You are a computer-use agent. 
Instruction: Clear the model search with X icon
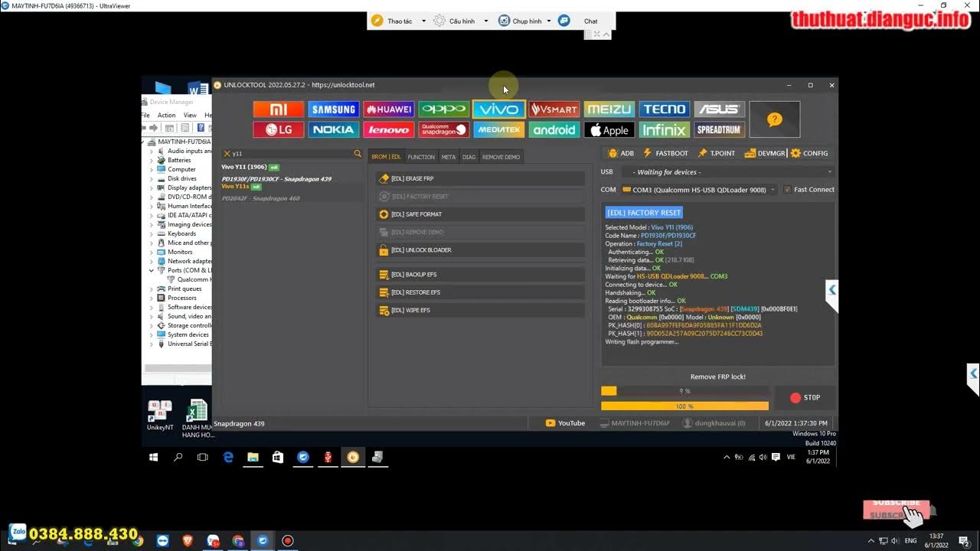coord(227,154)
